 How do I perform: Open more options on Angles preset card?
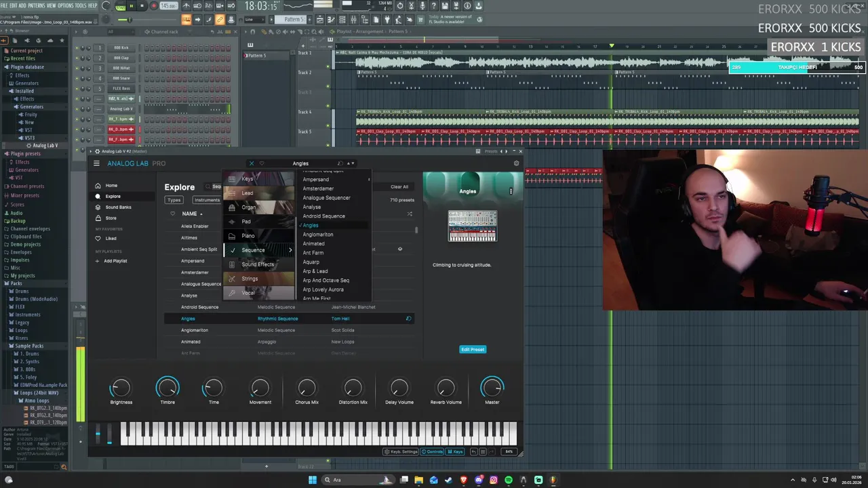click(511, 191)
